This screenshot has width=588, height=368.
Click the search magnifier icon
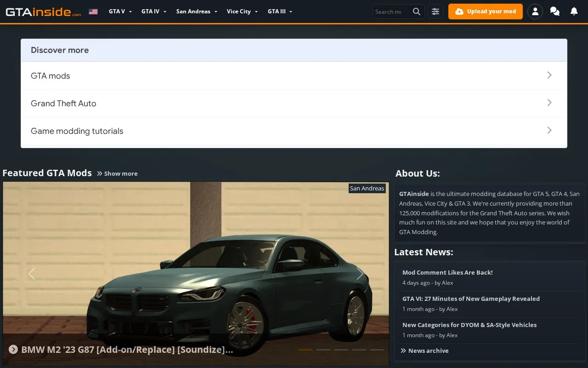417,11
